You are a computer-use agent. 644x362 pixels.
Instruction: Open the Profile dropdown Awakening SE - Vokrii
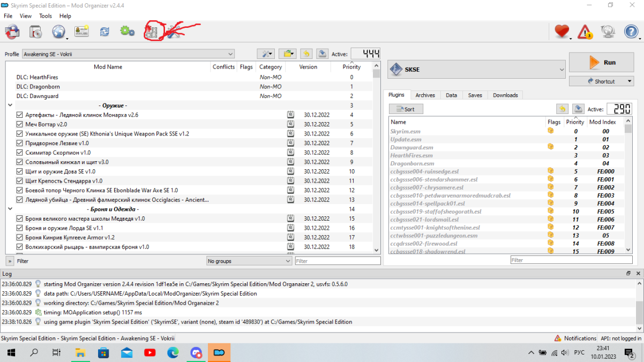point(128,54)
